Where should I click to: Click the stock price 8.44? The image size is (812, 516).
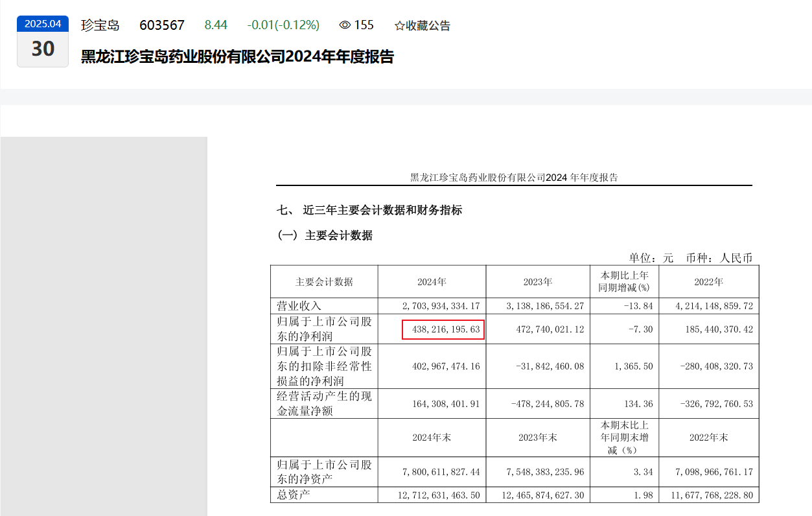(216, 25)
